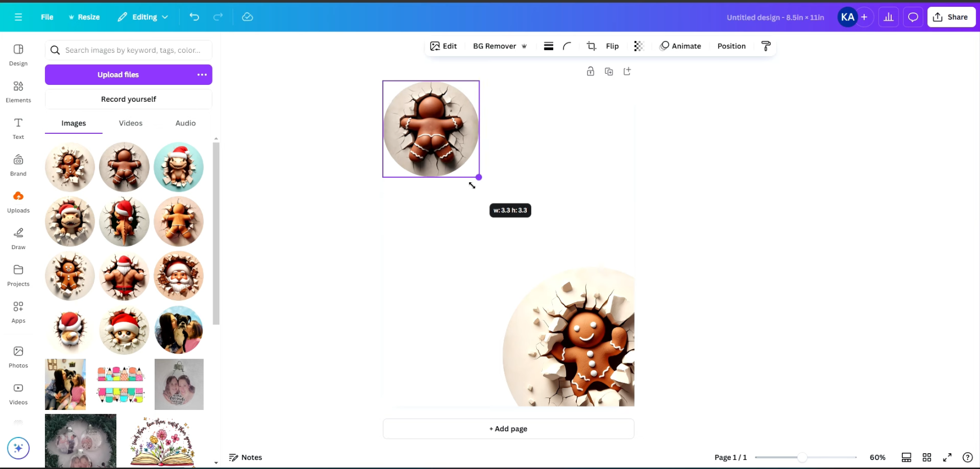Image resolution: width=980 pixels, height=469 pixels.
Task: Open the Apps sidebar panel
Action: pyautogui.click(x=19, y=312)
